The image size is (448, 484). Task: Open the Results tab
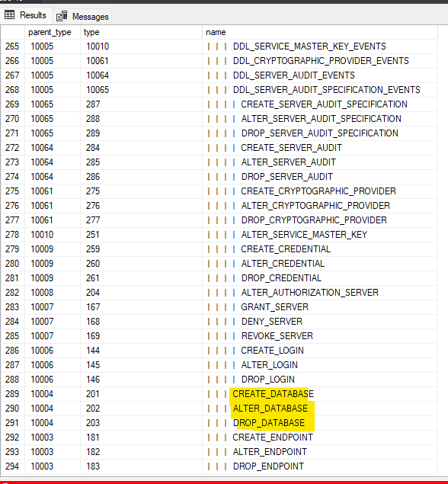26,14
